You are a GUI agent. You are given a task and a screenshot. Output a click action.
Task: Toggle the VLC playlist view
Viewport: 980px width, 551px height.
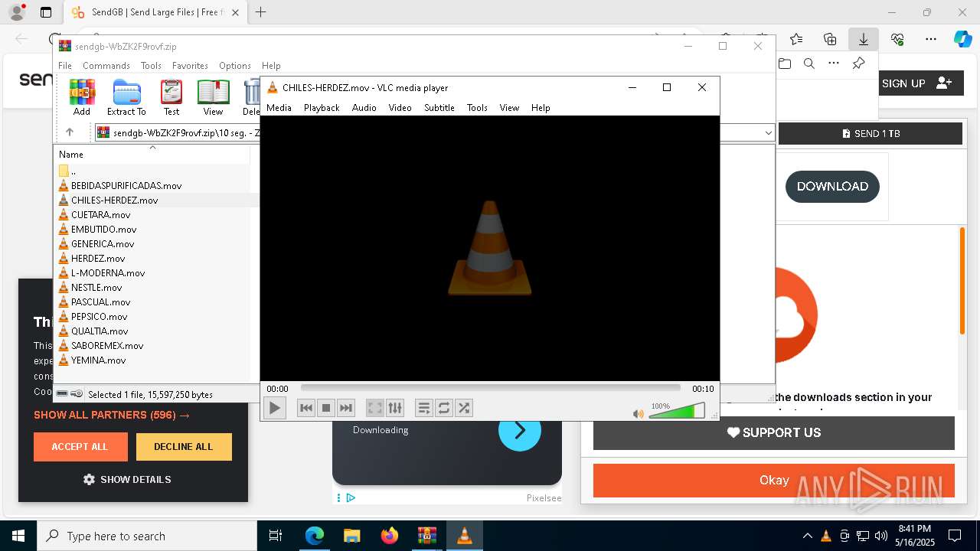click(423, 408)
